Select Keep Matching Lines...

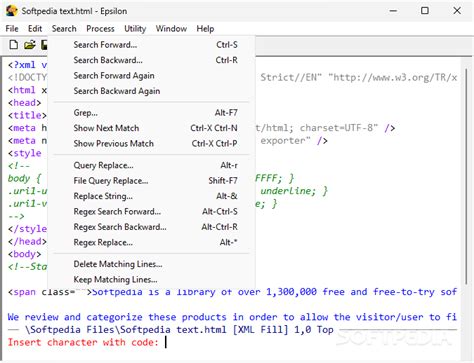tap(152, 279)
